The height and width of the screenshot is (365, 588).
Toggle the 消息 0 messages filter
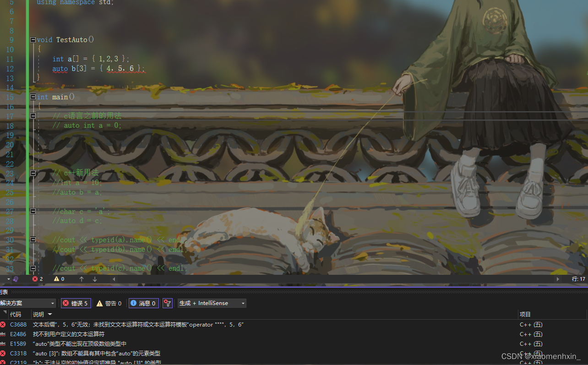click(x=143, y=303)
